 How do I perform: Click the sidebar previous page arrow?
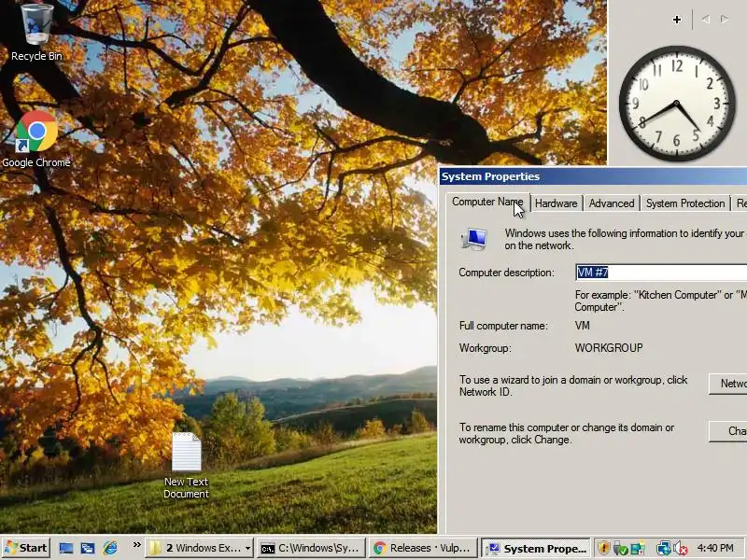click(x=706, y=20)
